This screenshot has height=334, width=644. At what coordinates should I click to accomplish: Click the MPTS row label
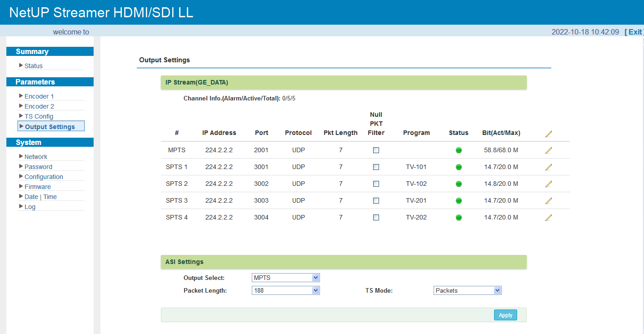coord(177,150)
